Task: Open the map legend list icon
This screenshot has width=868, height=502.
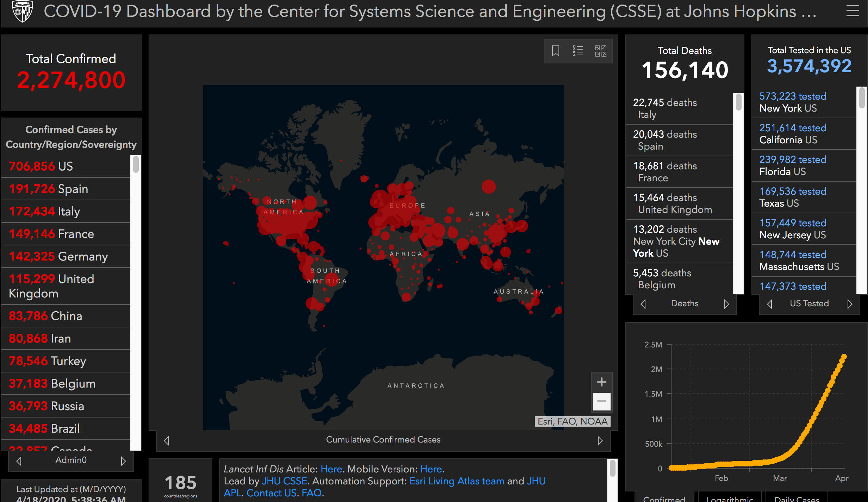Action: pyautogui.click(x=578, y=51)
